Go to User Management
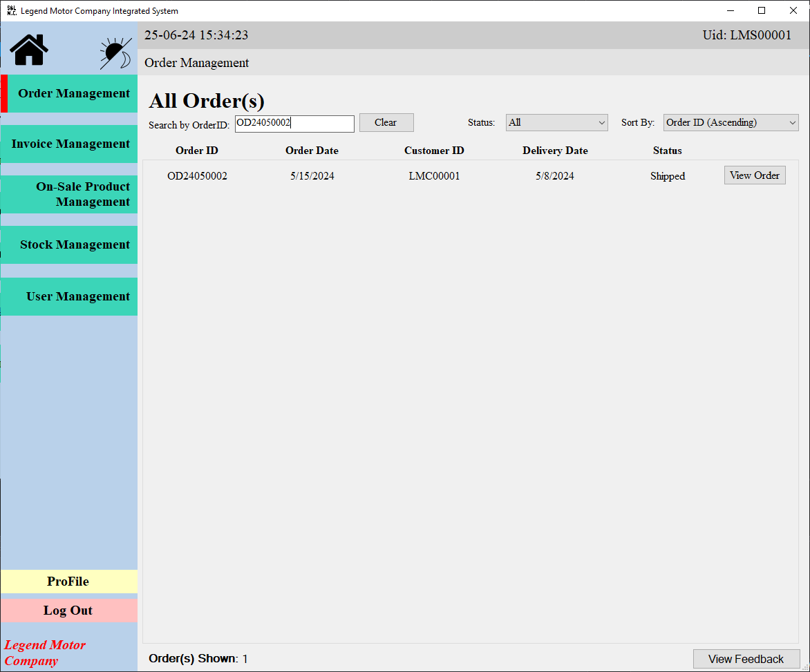The height and width of the screenshot is (672, 810). click(x=68, y=296)
